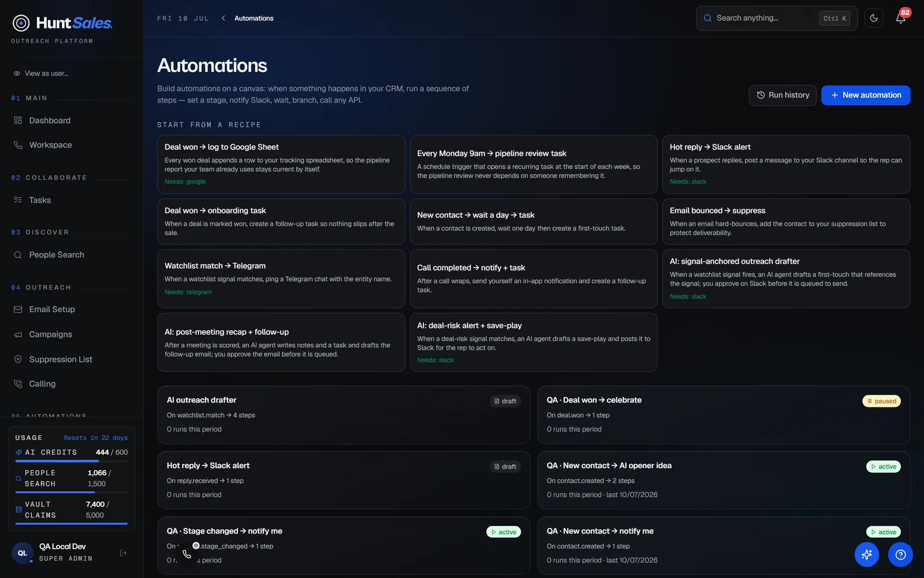Open the Calling phone icon
Image resolution: width=924 pixels, height=578 pixels.
point(18,384)
